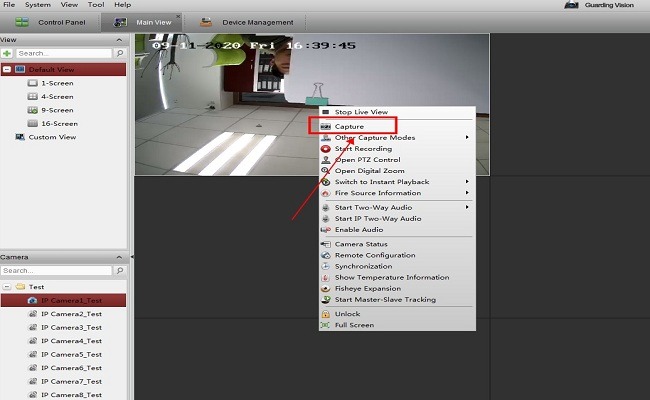
Task: Select the 4-Screen layout icon
Action: 32,97
